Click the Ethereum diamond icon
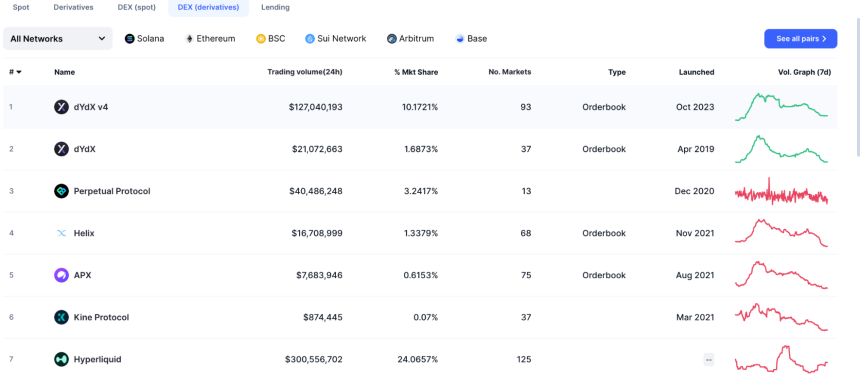The height and width of the screenshot is (378, 860). (x=189, y=39)
